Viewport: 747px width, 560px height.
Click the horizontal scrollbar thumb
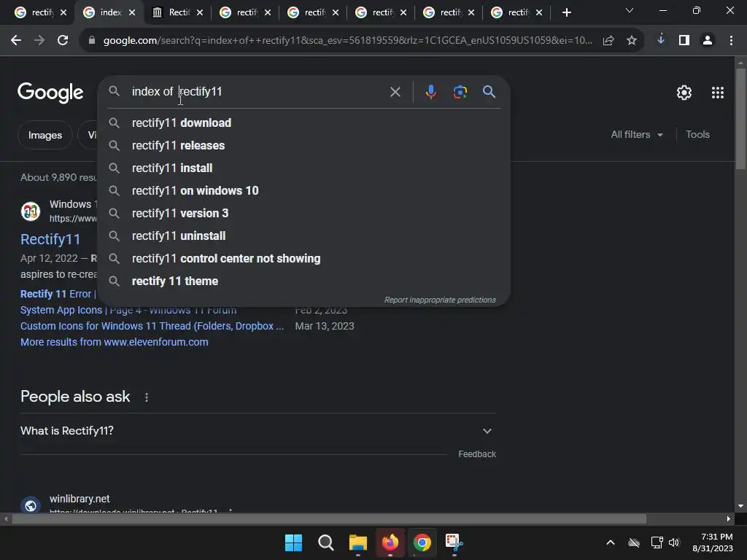[x=329, y=519]
